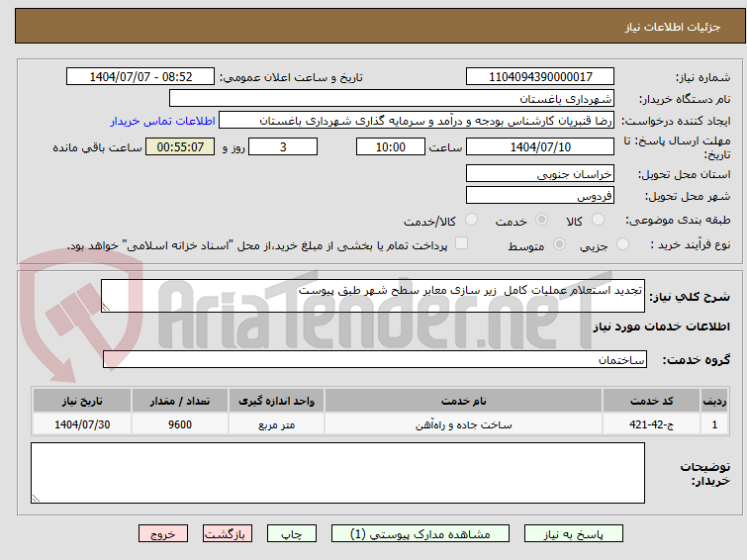Click the طبقه بندی موضوعی label
This screenshot has width=747, height=560.
click(x=678, y=220)
